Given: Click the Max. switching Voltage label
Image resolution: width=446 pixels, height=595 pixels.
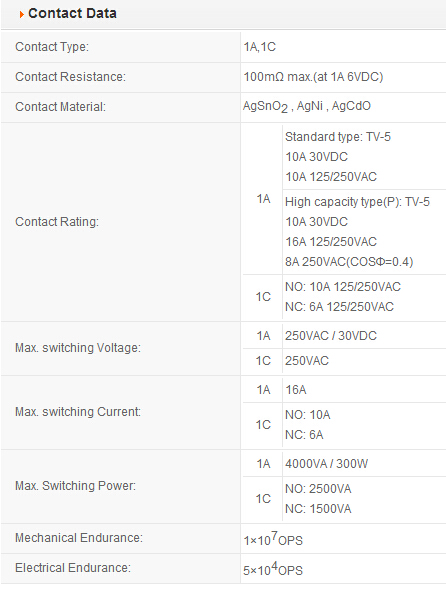Looking at the screenshot, I should (78, 348).
